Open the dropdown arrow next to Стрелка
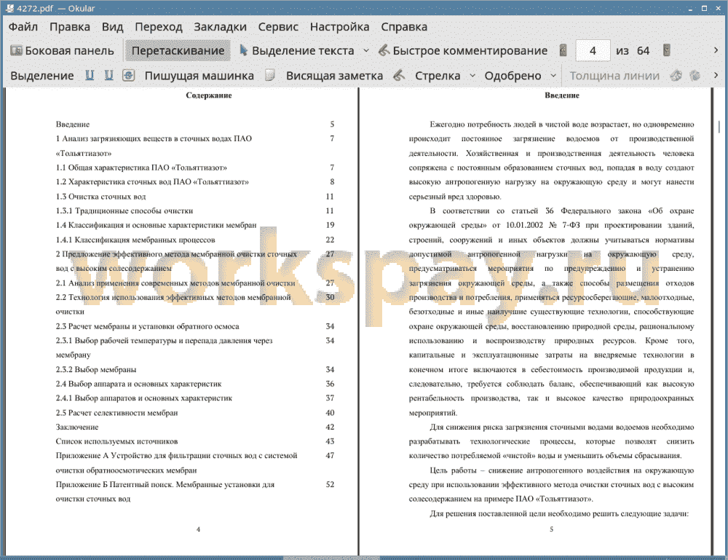The width and height of the screenshot is (728, 560). [x=472, y=76]
